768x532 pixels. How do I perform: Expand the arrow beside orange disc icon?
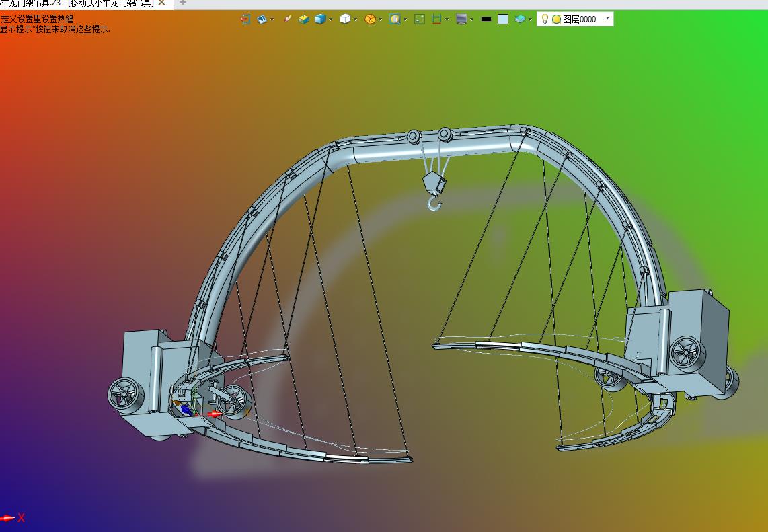(x=381, y=20)
